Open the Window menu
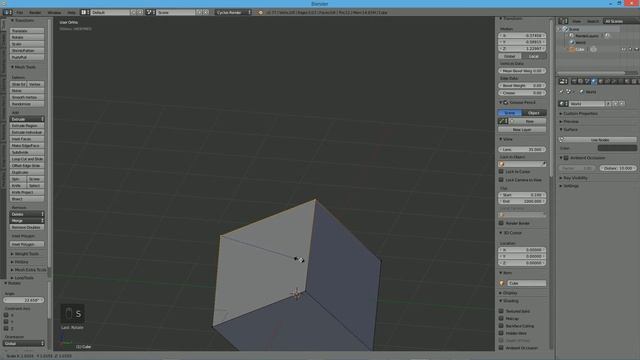The height and width of the screenshot is (360, 640). 54,12
